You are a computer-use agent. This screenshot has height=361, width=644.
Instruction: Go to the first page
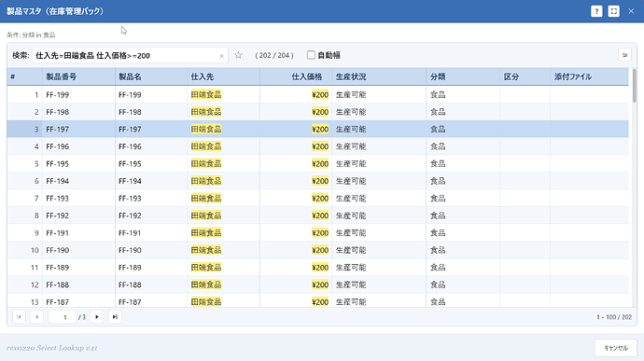coord(19,316)
